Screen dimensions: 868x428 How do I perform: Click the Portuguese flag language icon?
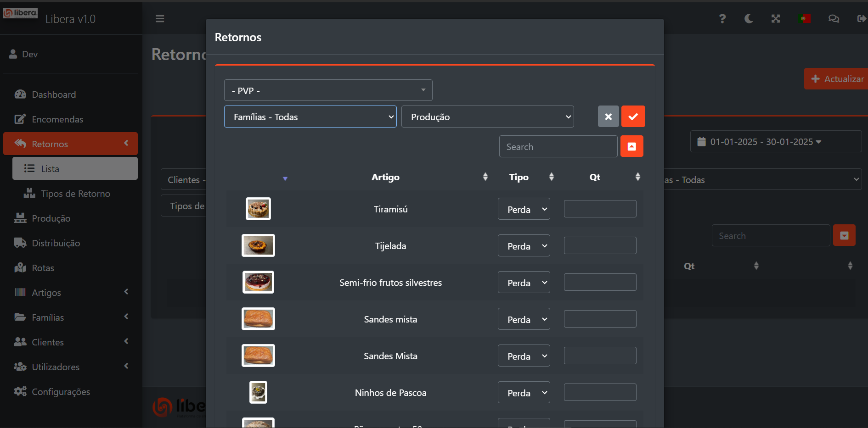805,19
